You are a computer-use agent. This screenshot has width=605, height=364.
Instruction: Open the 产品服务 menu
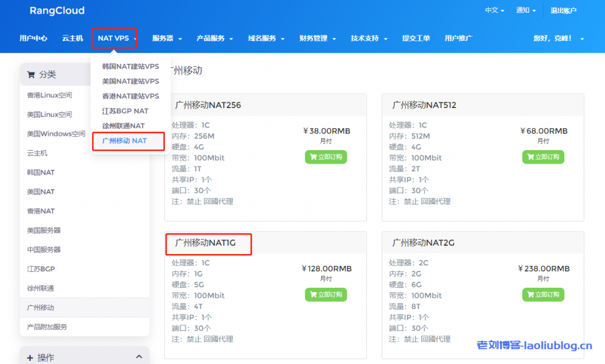tap(214, 38)
